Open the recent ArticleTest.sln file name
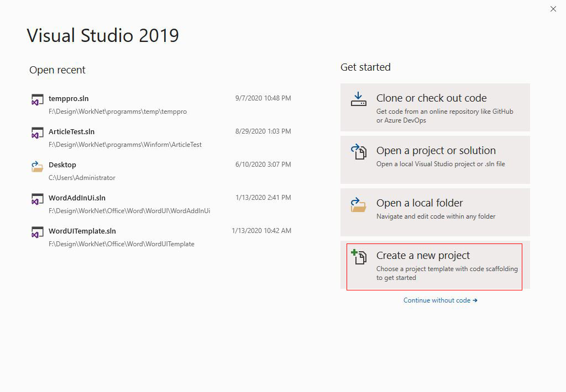The width and height of the screenshot is (566, 392). [x=71, y=131]
